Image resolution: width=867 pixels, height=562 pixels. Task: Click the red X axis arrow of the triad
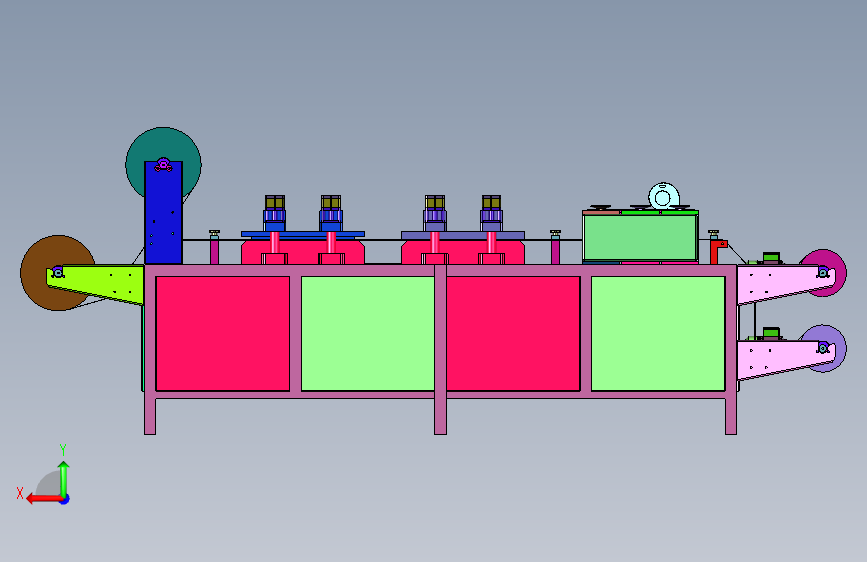(x=44, y=499)
